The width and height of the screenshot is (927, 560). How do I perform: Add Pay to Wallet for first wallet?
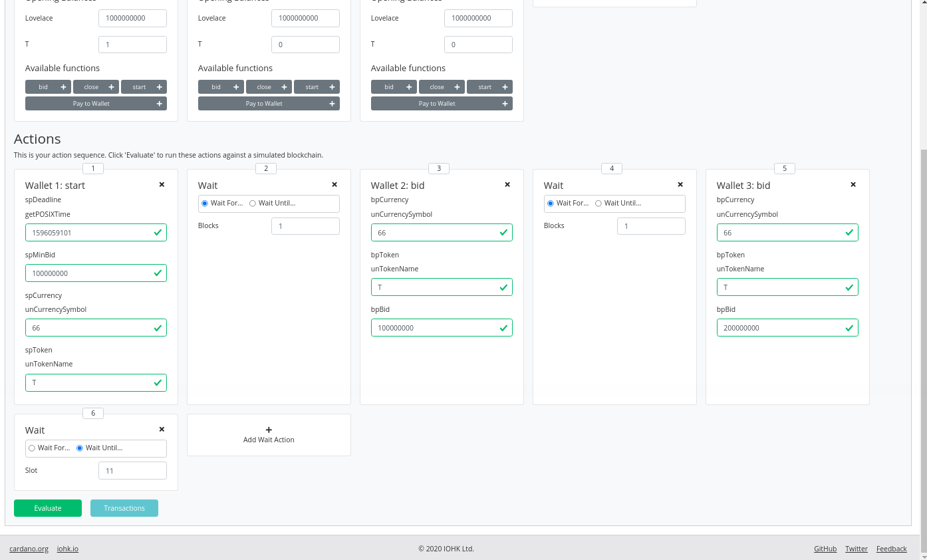96,104
